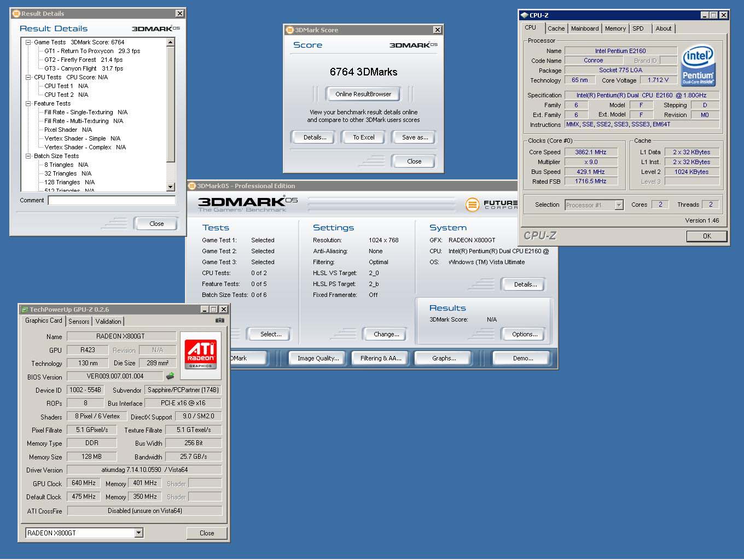Select CPU Test 1 row
The image size is (744, 560).
pos(66,86)
